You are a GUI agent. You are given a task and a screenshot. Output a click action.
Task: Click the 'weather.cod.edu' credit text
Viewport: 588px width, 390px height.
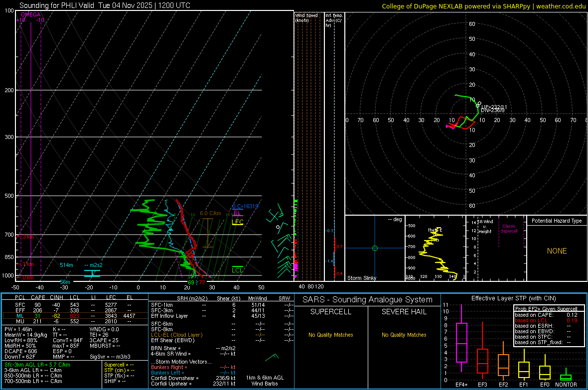(561, 6)
